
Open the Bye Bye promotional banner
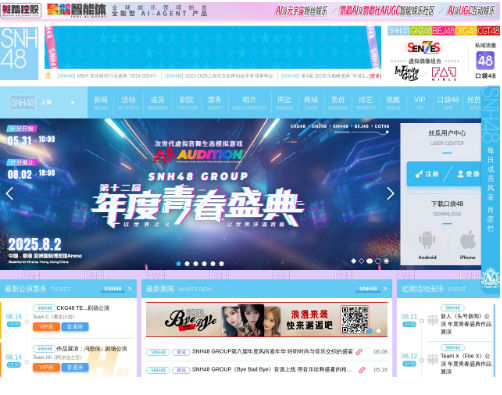[x=267, y=320]
